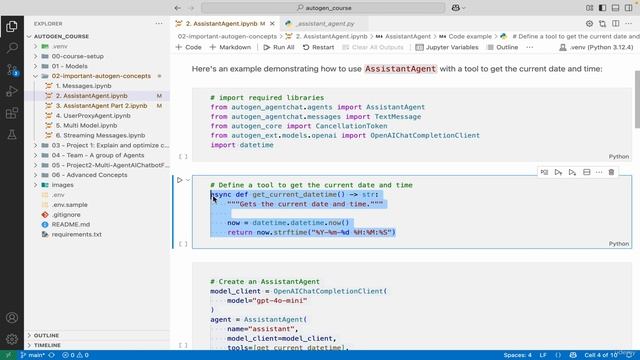Open Run and Debug view icon

click(12, 91)
